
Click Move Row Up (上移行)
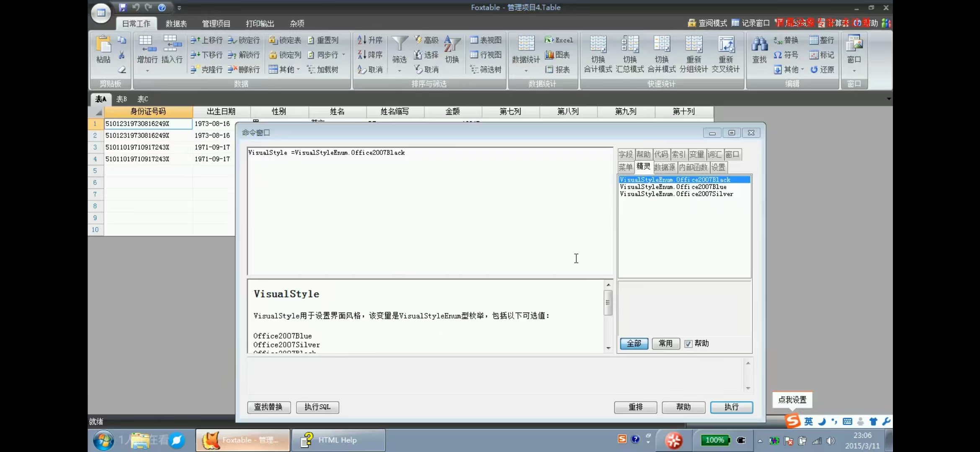(206, 40)
